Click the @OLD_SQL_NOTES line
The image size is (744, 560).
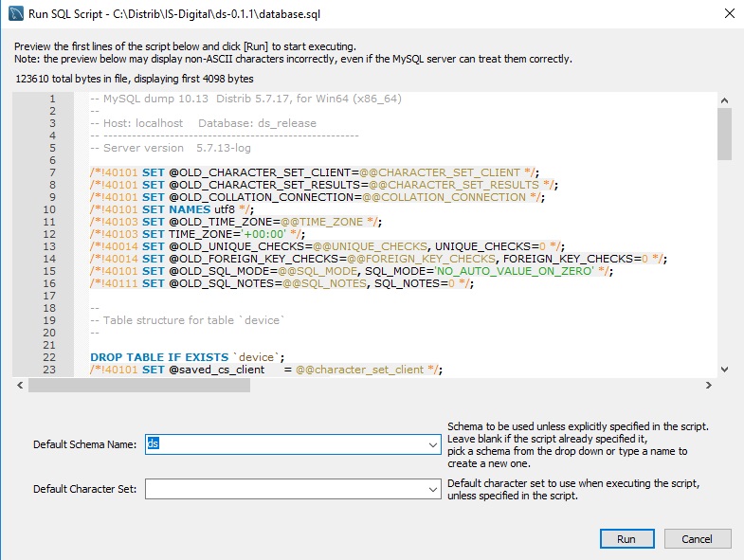(x=281, y=284)
